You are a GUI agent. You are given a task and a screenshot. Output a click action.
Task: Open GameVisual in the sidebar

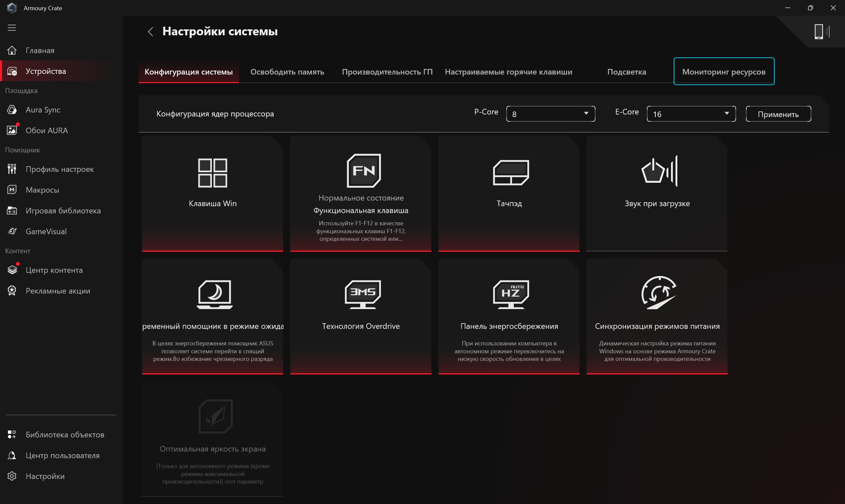point(61,231)
